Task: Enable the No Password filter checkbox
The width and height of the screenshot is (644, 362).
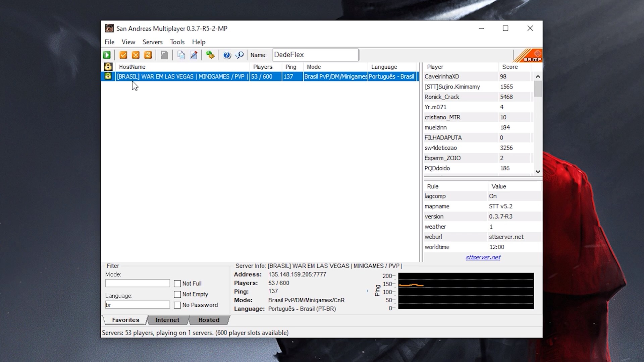Action: (x=177, y=305)
